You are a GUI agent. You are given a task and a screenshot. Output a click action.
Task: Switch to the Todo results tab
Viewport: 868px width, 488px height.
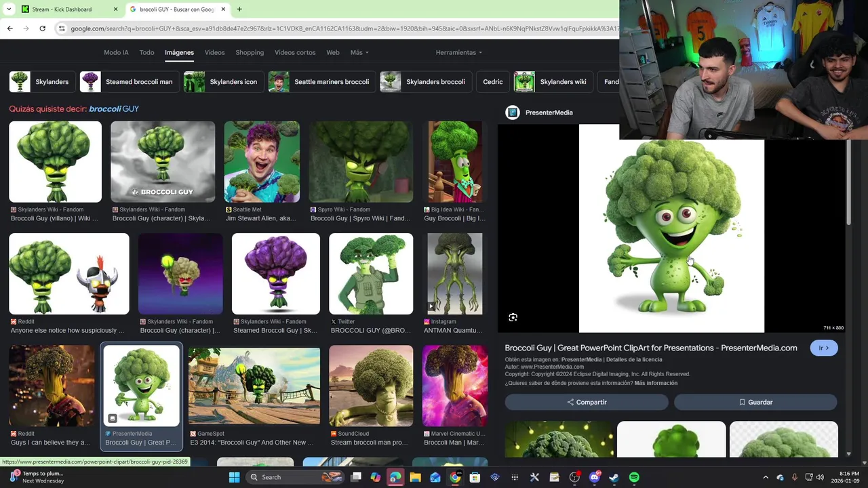coord(146,52)
